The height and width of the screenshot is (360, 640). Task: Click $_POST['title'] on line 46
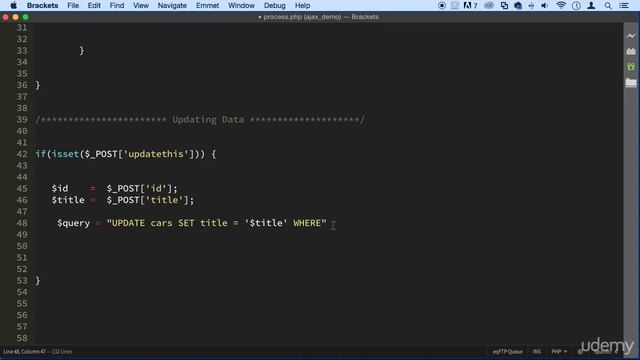point(148,200)
